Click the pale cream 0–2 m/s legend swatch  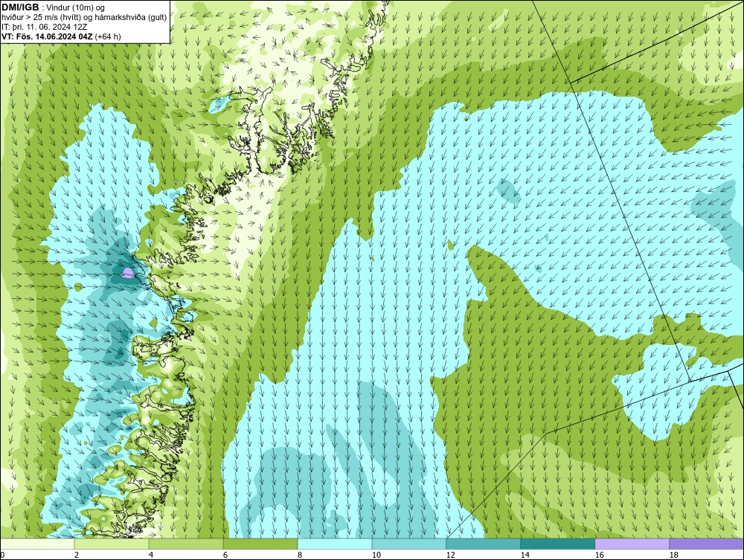pos(37,544)
